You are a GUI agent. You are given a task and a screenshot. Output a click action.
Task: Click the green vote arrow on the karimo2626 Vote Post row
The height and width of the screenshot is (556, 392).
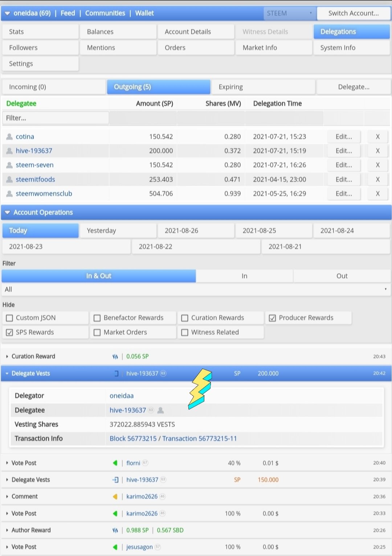(x=115, y=514)
